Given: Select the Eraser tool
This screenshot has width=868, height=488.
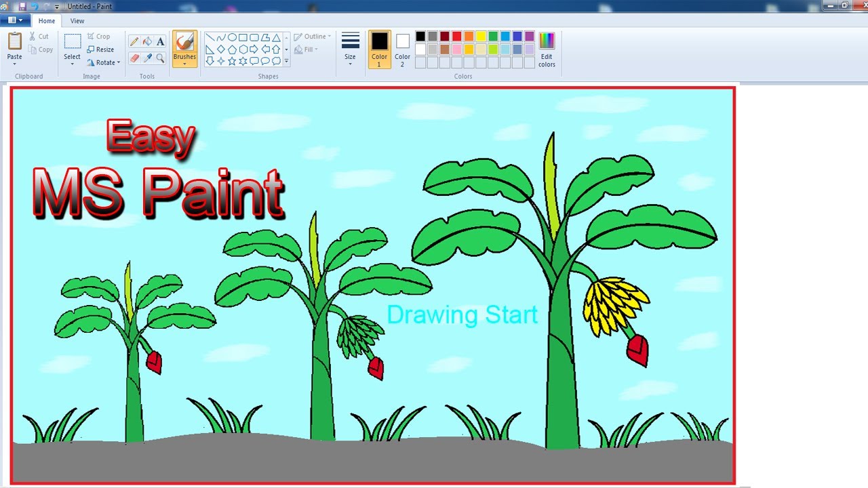Looking at the screenshot, I should pos(134,58).
